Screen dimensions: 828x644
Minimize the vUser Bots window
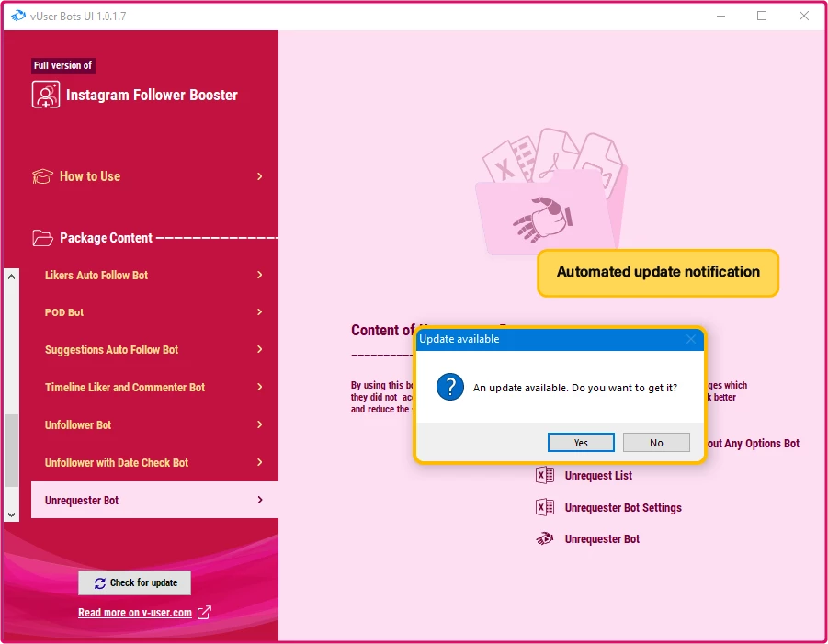pyautogui.click(x=720, y=16)
